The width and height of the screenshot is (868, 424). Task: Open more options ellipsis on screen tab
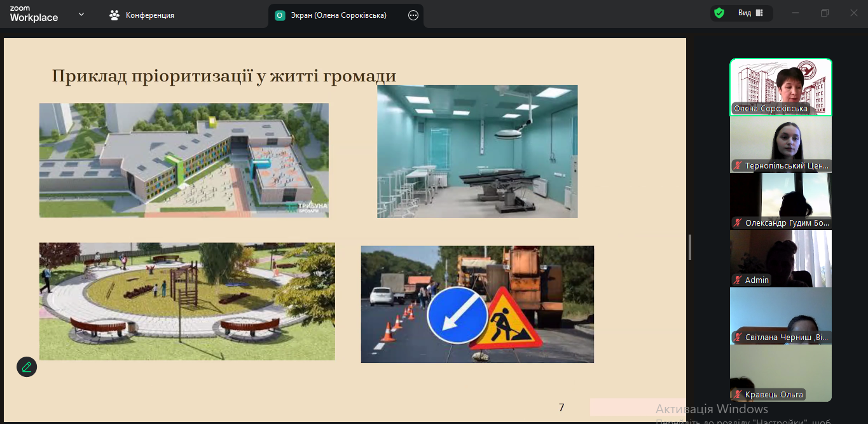[413, 15]
